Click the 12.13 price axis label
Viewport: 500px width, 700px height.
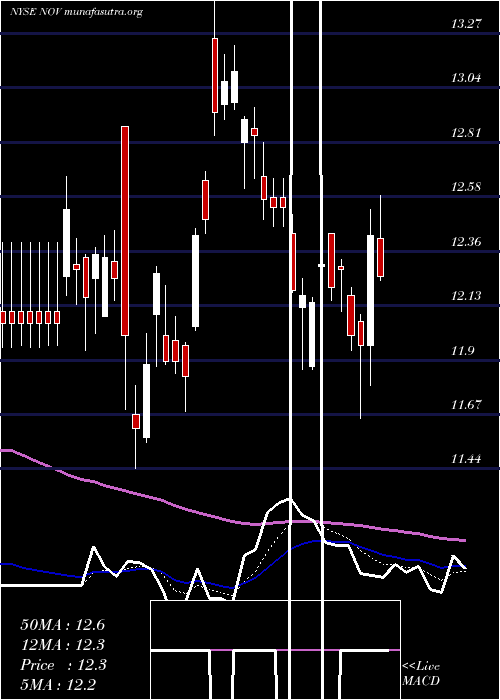tap(467, 296)
